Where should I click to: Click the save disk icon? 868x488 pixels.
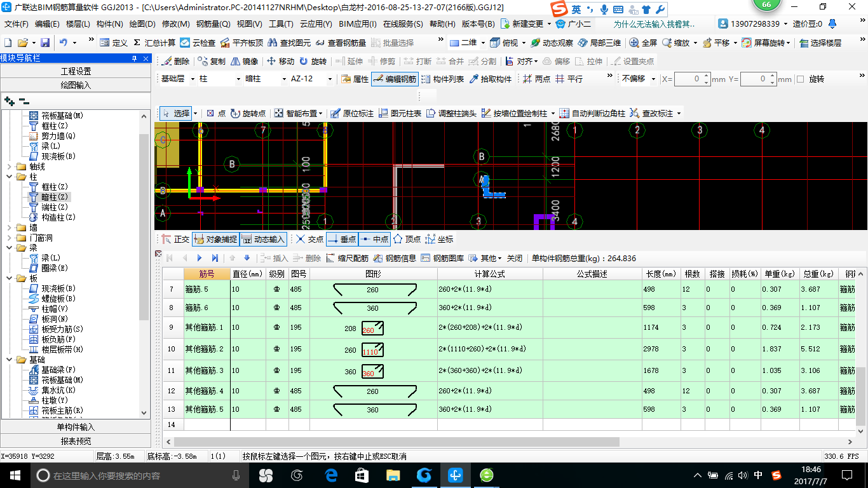click(x=45, y=43)
